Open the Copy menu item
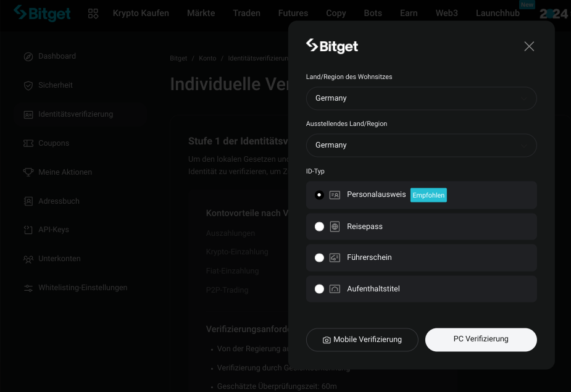 pyautogui.click(x=336, y=14)
